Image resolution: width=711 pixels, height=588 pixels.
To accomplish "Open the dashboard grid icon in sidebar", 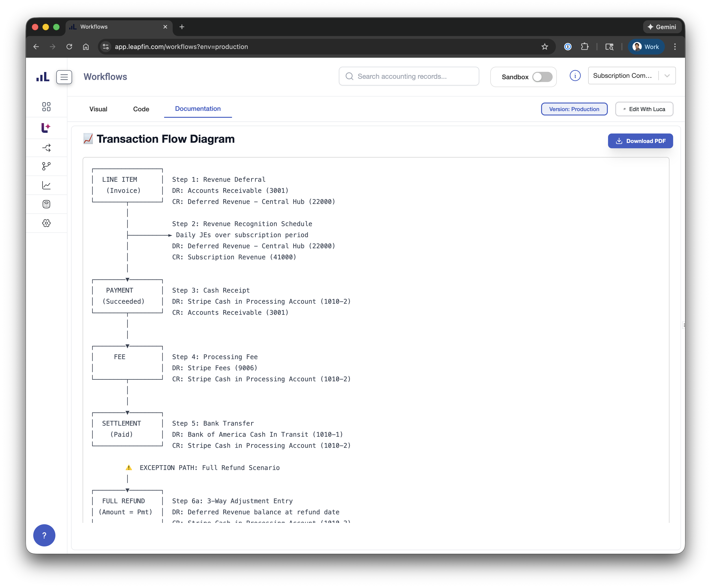I will (x=46, y=107).
